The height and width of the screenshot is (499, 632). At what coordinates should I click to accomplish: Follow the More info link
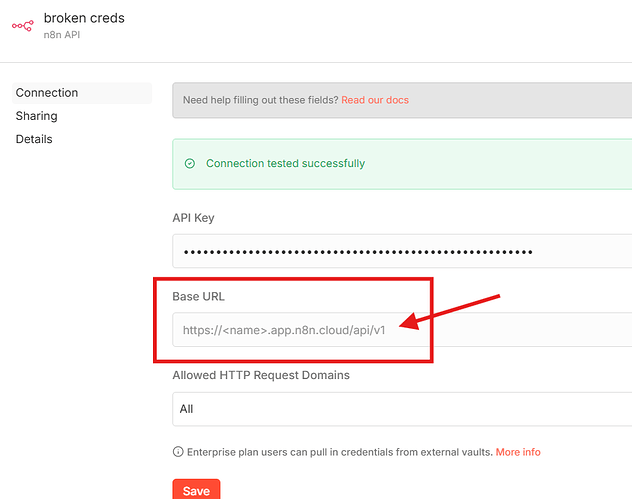point(518,452)
